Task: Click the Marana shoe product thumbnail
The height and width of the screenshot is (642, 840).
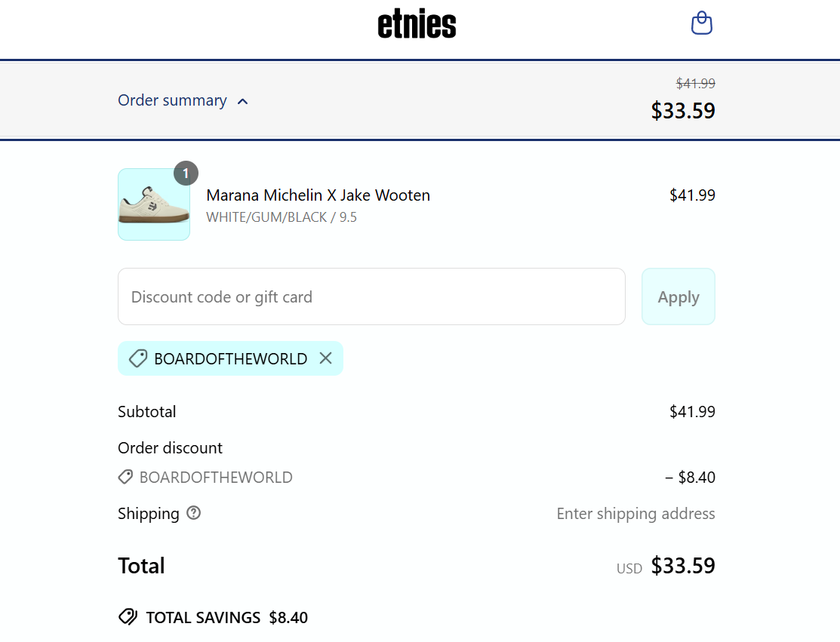Action: coord(154,204)
